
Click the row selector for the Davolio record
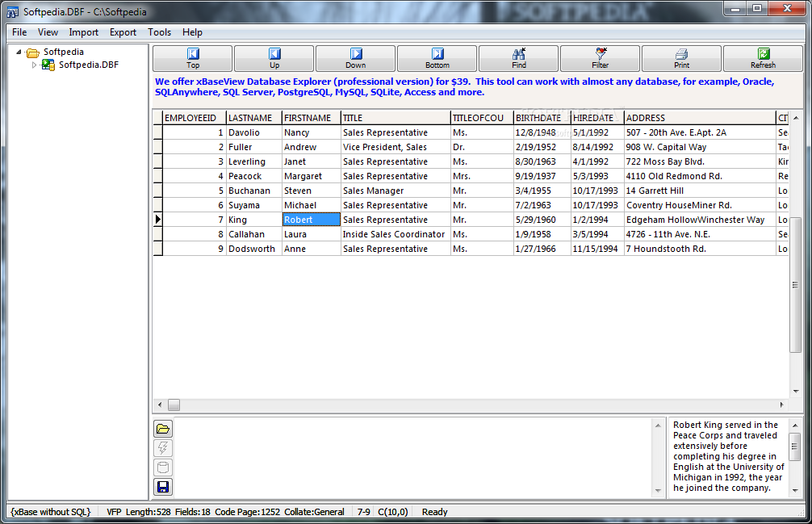pos(158,132)
